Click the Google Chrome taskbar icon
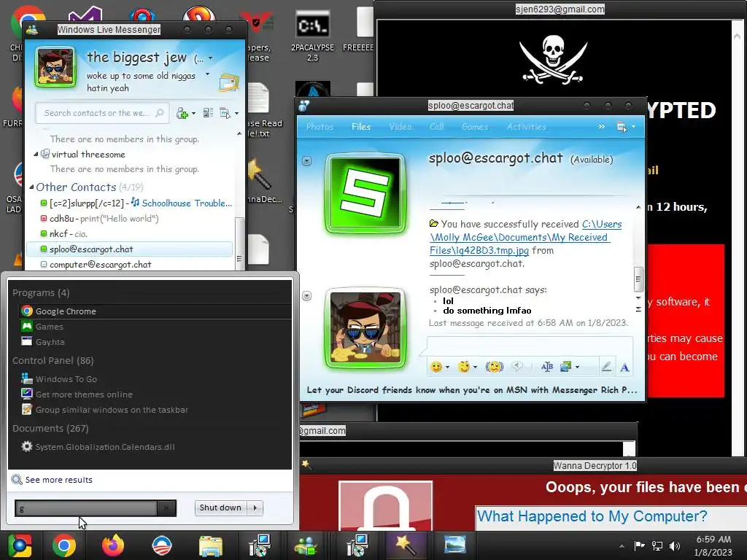This screenshot has height=560, width=747. point(64,545)
